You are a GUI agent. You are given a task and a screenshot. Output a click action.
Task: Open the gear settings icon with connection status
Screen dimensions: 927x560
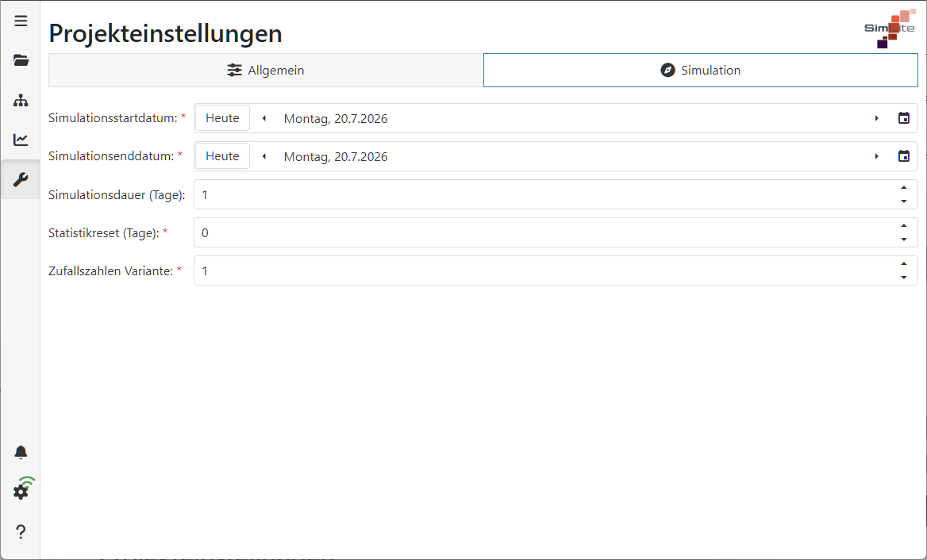(x=22, y=489)
